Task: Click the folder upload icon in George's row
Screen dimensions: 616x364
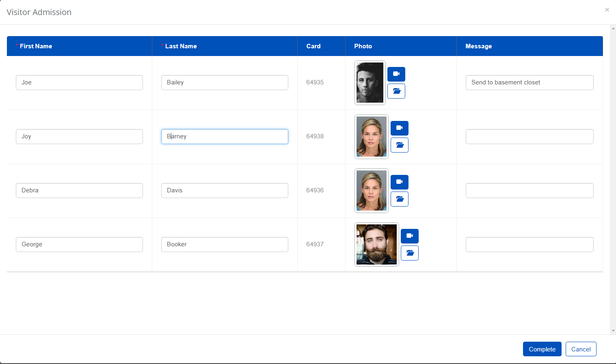Action: pos(409,253)
